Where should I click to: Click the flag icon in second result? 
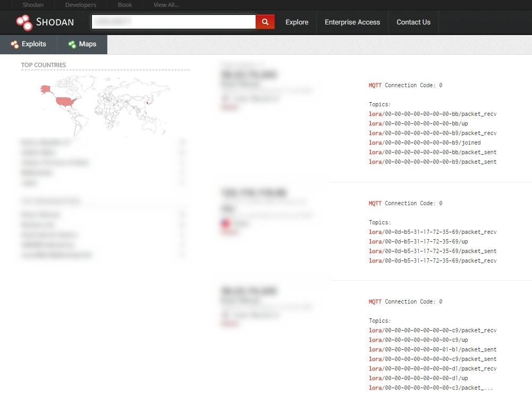coord(226,224)
